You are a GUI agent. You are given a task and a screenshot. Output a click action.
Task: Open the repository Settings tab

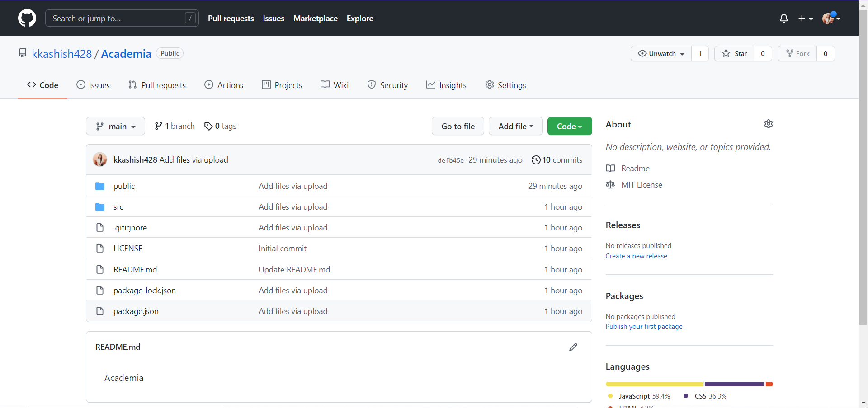pos(505,85)
